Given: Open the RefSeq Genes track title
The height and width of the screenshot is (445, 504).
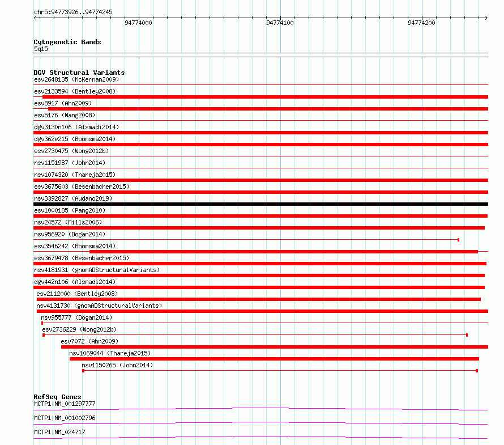Looking at the screenshot, I should tap(57, 397).
